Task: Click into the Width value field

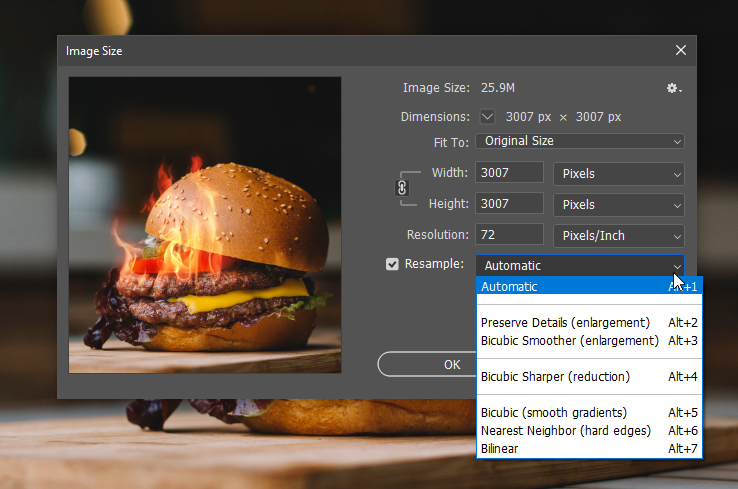Action: tap(509, 172)
